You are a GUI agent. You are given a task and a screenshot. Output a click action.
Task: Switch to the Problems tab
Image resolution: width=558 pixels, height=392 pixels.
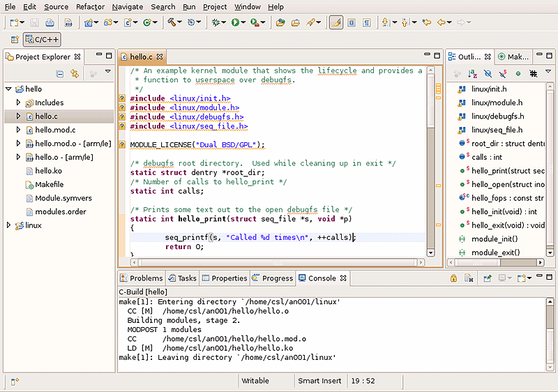point(142,278)
